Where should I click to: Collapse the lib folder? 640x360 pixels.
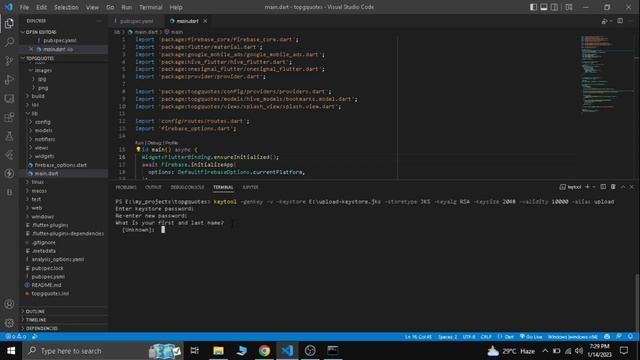35,113
